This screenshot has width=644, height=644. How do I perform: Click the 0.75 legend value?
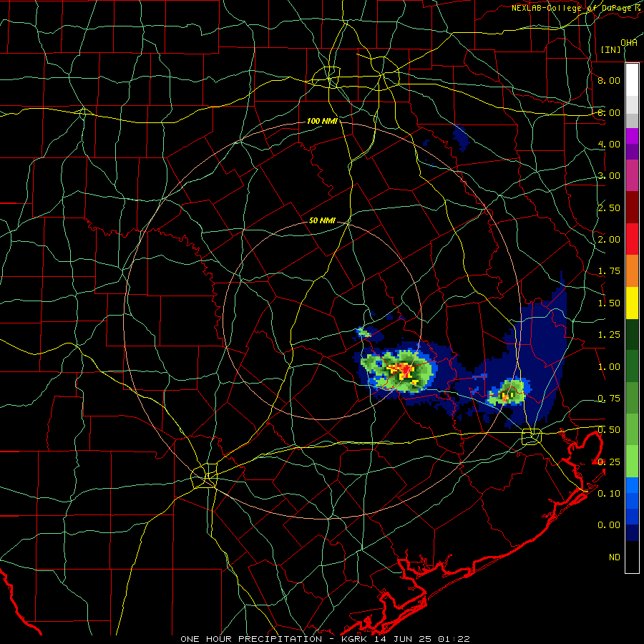[609, 399]
